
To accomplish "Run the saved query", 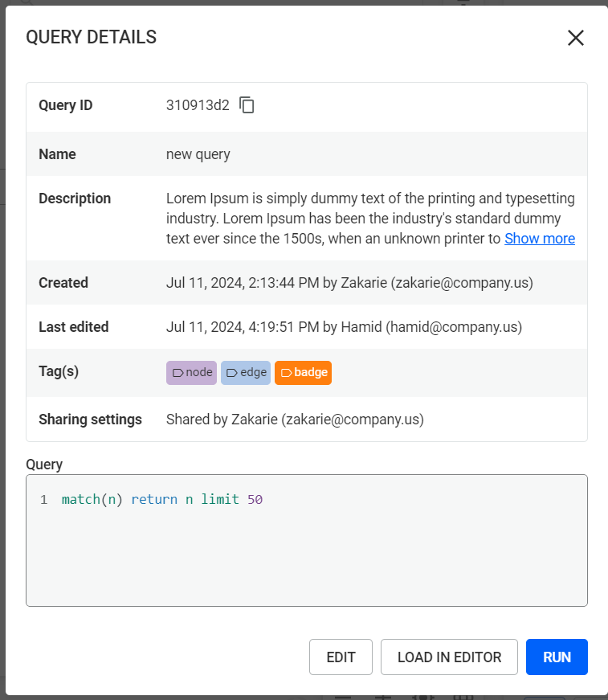I will point(557,657).
